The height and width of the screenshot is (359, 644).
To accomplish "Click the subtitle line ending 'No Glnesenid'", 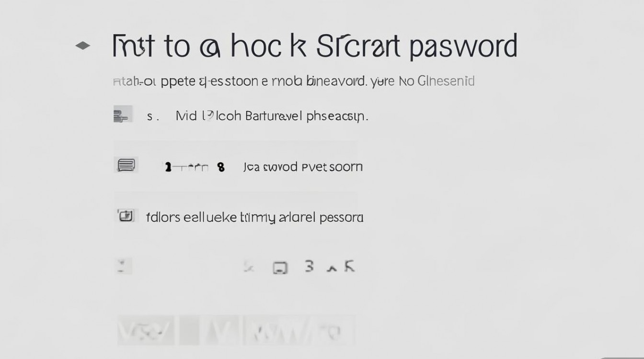I will tap(294, 81).
